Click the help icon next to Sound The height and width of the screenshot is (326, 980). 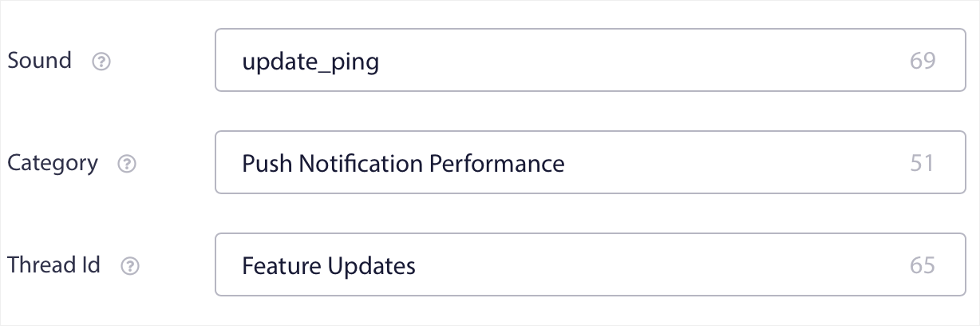(x=101, y=62)
